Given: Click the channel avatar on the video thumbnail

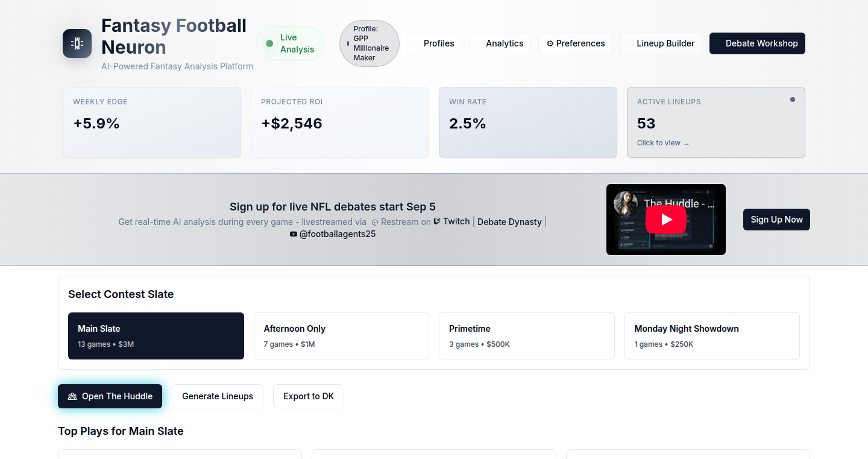Looking at the screenshot, I should pos(626,203).
